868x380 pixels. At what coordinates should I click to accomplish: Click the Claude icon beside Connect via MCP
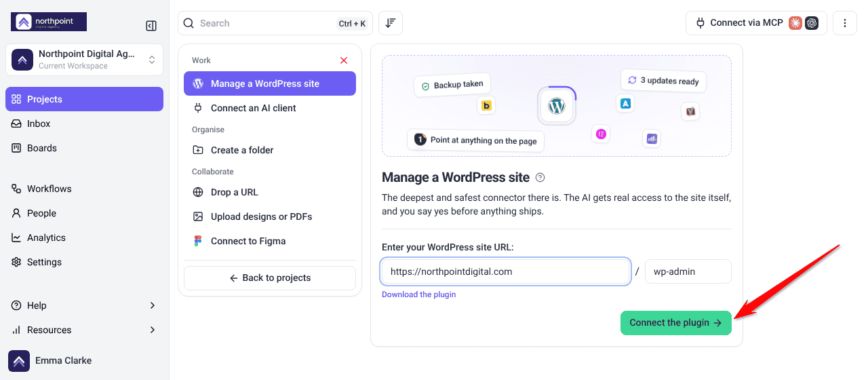796,23
